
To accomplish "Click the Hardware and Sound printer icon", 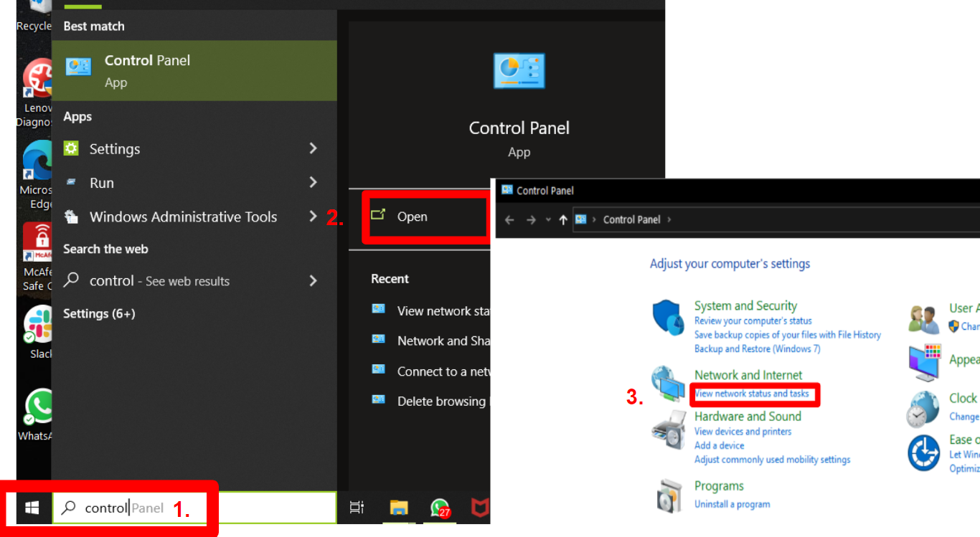I will [669, 429].
